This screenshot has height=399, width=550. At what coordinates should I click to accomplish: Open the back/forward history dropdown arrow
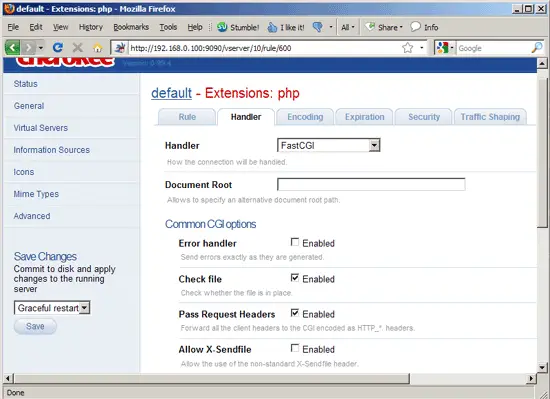click(x=41, y=48)
